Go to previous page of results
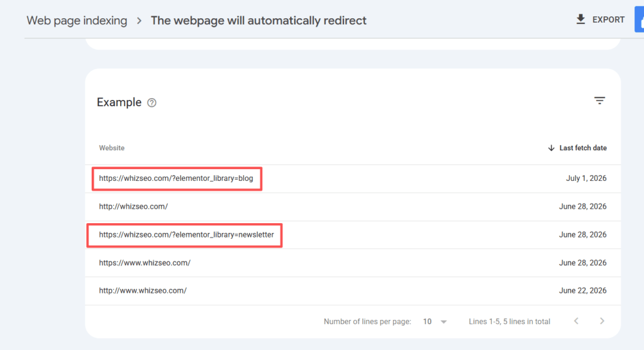644x350 pixels. (576, 321)
